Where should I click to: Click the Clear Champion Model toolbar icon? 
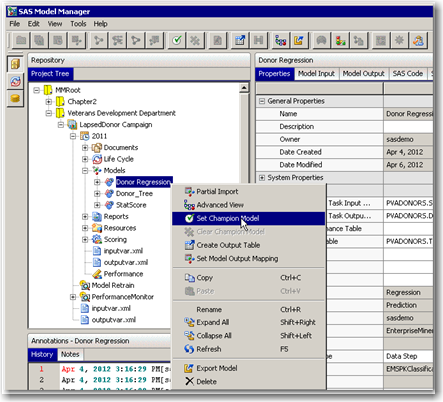pyautogui.click(x=195, y=41)
